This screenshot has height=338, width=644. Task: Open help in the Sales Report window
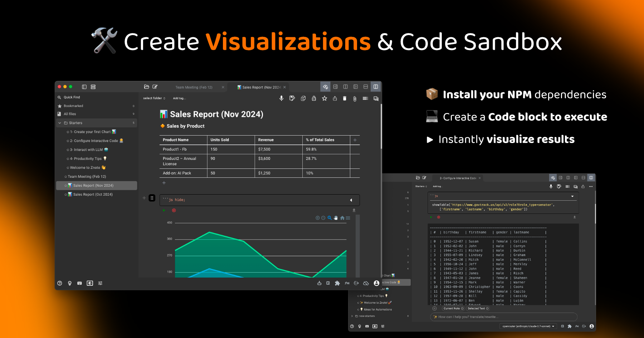60,283
